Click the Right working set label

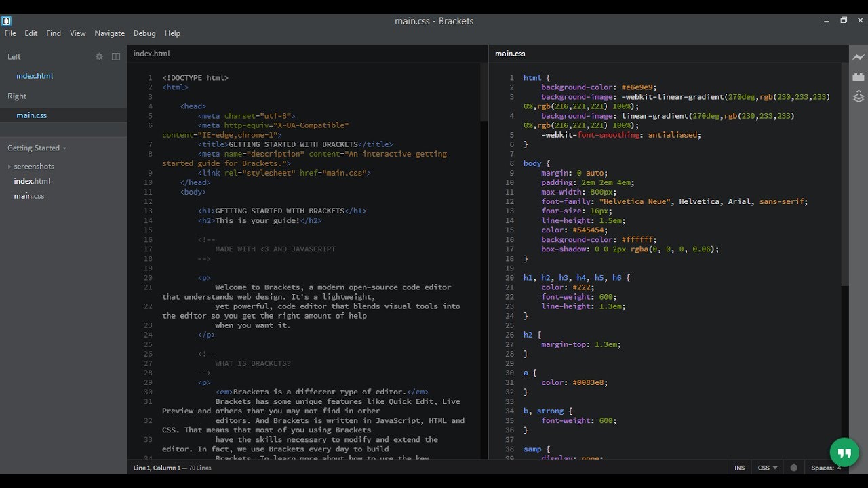click(17, 96)
